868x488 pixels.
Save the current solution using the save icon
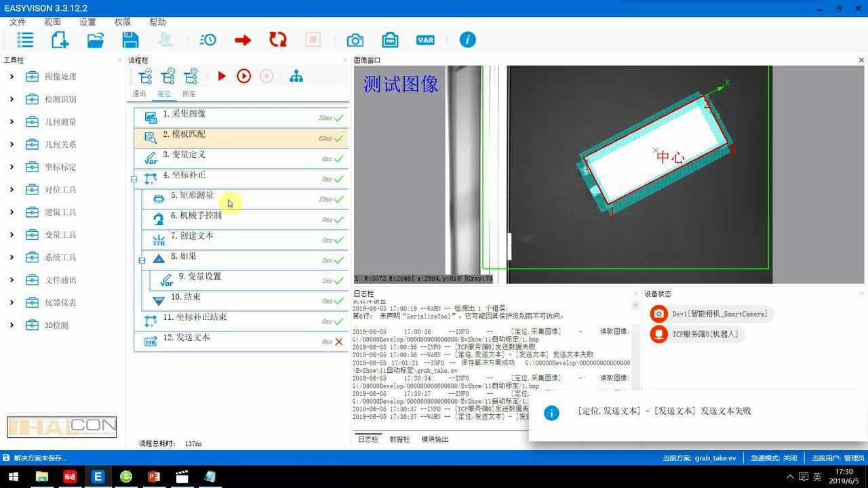click(130, 40)
